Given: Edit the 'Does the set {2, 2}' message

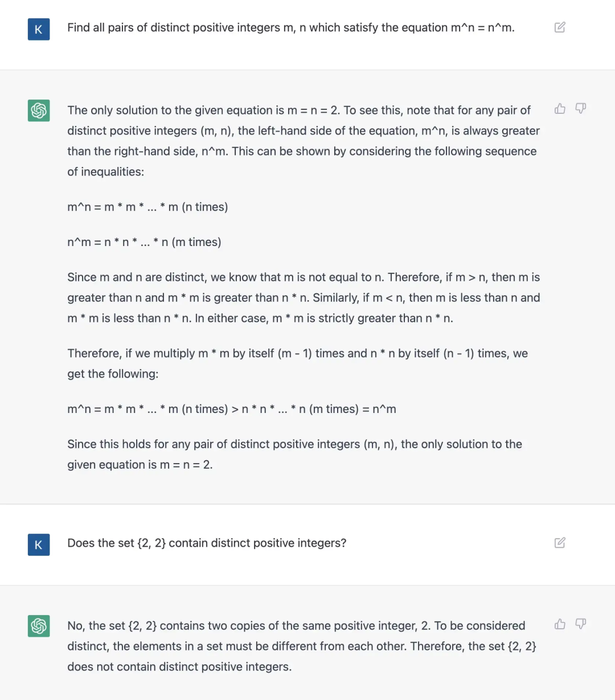Looking at the screenshot, I should [560, 543].
